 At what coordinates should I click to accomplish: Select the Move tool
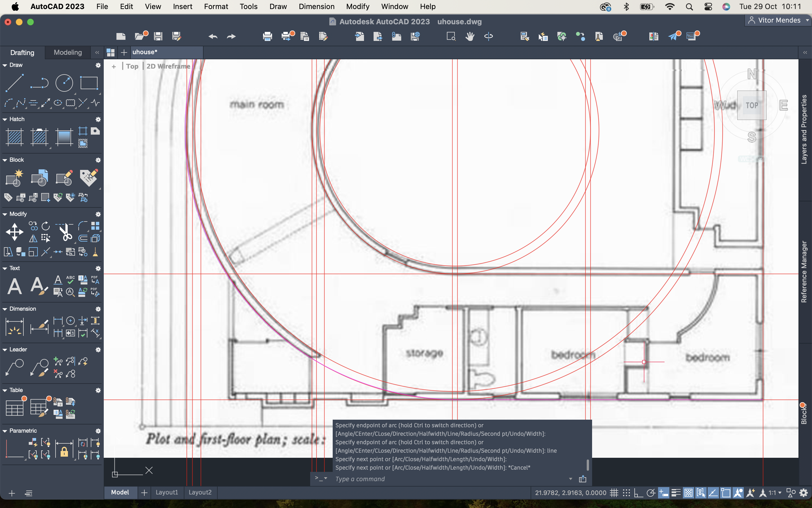pyautogui.click(x=14, y=232)
